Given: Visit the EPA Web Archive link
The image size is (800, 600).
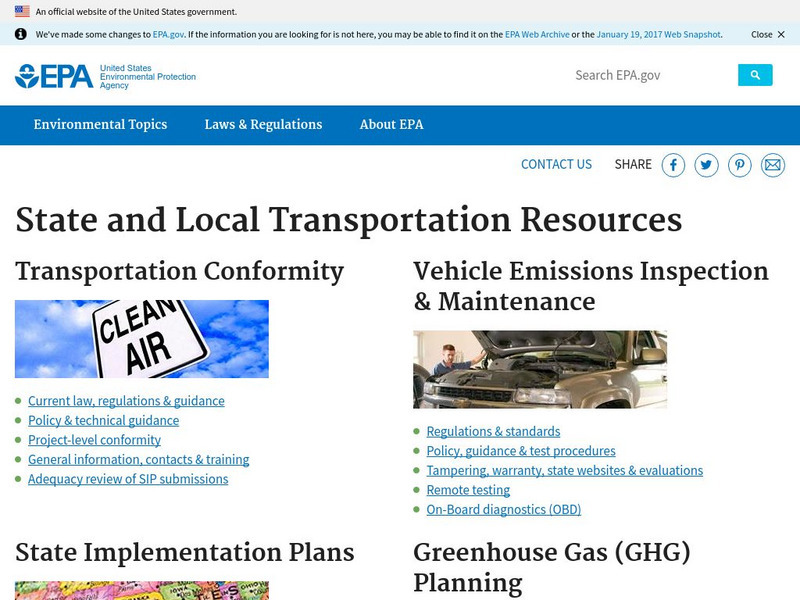Looking at the screenshot, I should tap(536, 33).
